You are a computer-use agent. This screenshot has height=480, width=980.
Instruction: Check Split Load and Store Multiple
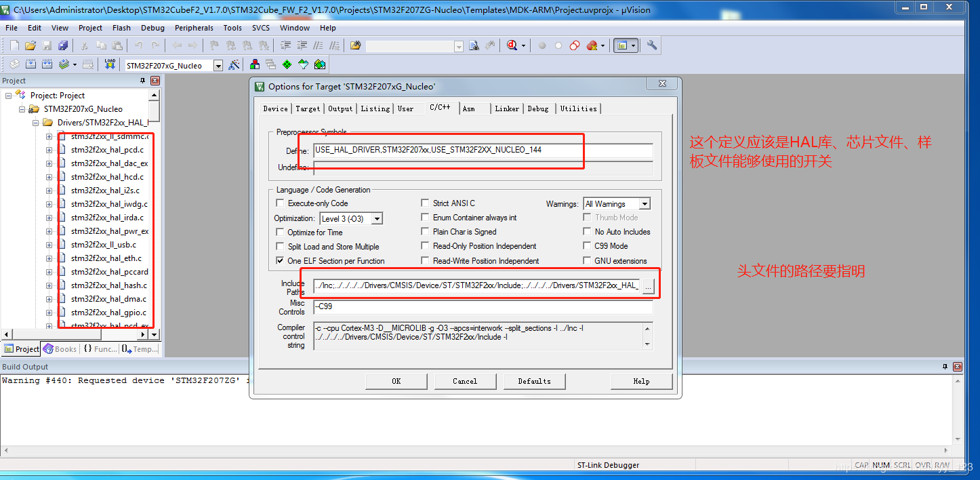[x=280, y=247]
